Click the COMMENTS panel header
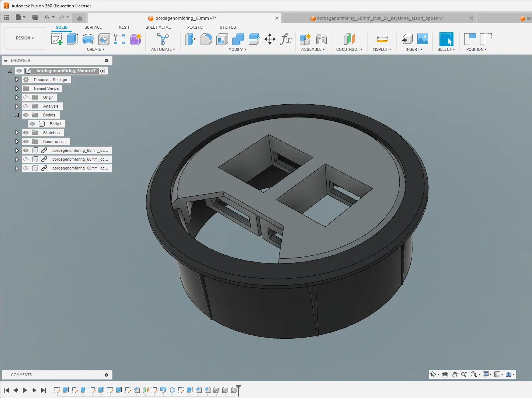 57,375
